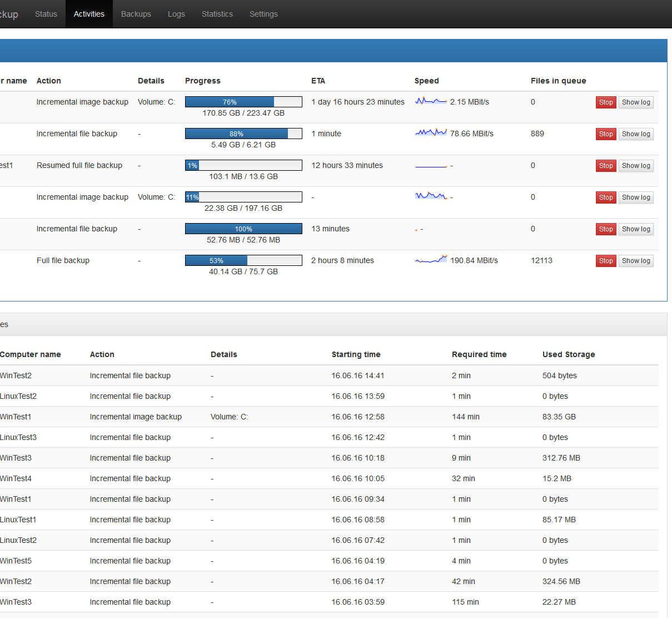The height and width of the screenshot is (618, 672).
Task: Click the 11% progress bar
Action: click(x=243, y=197)
